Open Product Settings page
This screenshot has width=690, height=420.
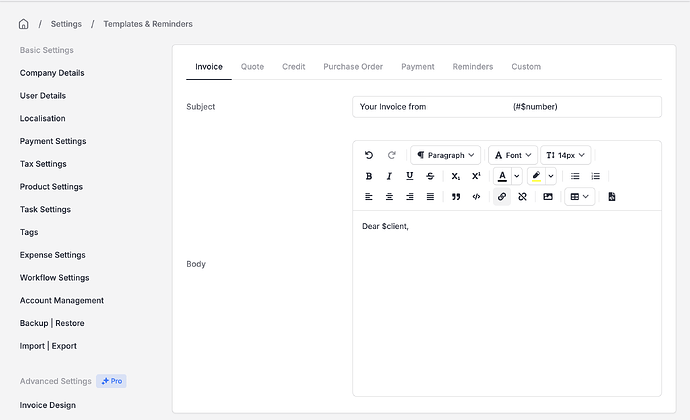51,187
